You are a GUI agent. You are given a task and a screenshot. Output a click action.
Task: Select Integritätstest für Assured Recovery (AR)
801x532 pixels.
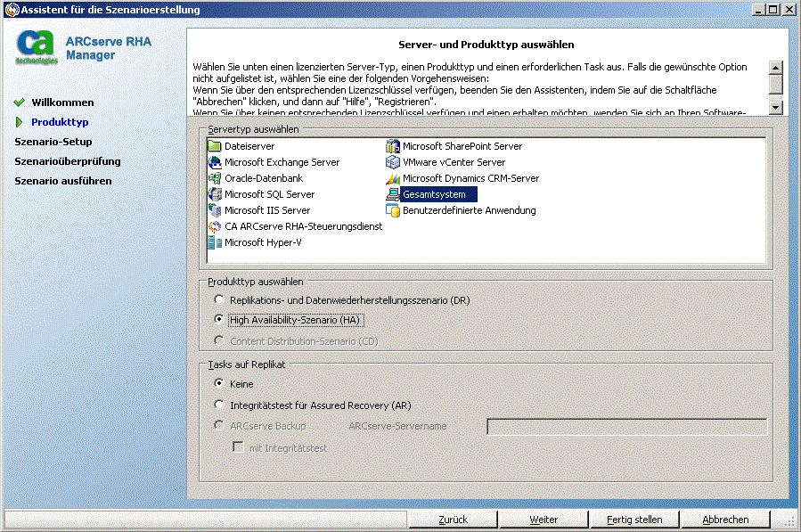click(219, 405)
